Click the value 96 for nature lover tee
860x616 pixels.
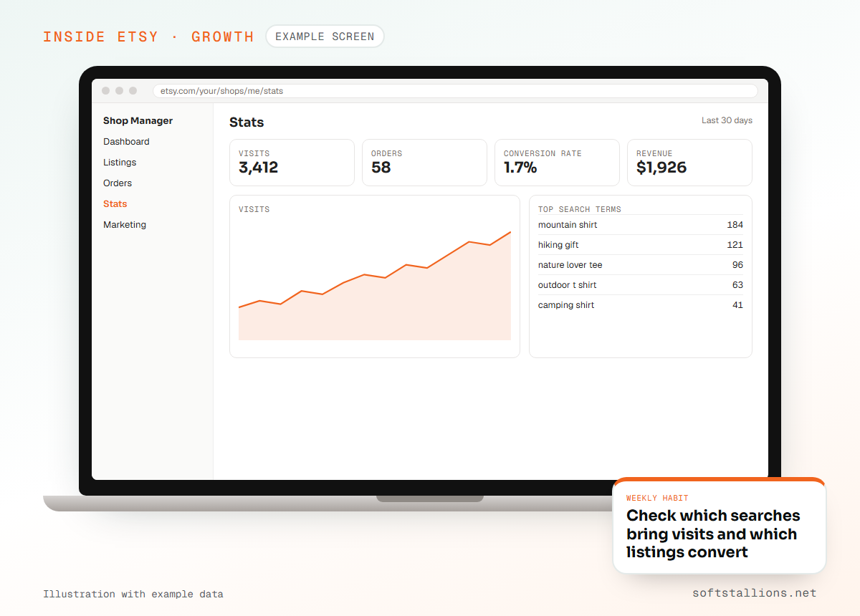coord(737,265)
